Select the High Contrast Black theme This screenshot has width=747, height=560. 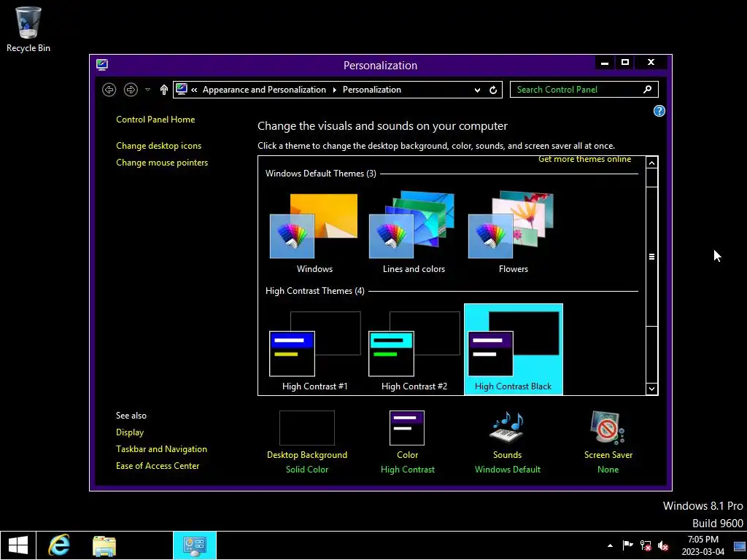pos(513,349)
